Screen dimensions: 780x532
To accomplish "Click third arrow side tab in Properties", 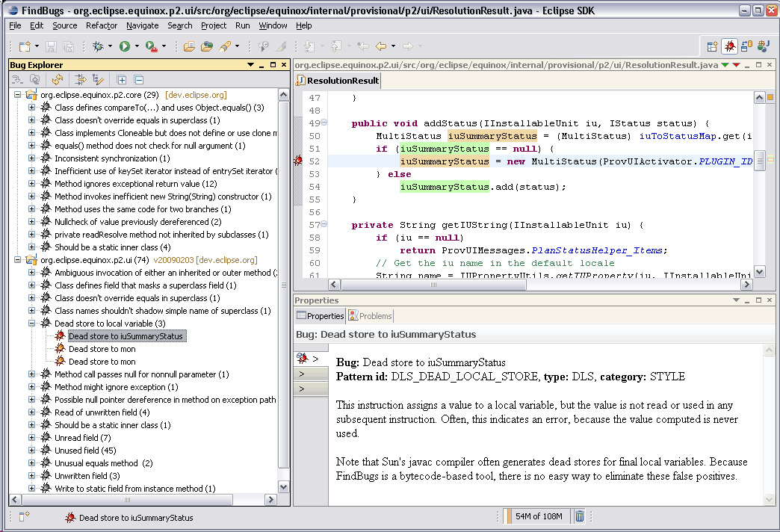I will [310, 389].
